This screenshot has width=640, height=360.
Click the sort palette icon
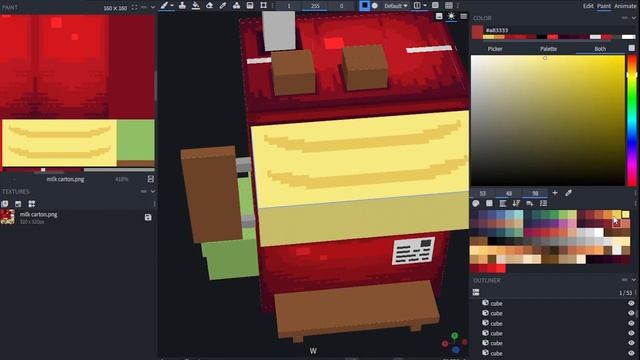(516, 203)
